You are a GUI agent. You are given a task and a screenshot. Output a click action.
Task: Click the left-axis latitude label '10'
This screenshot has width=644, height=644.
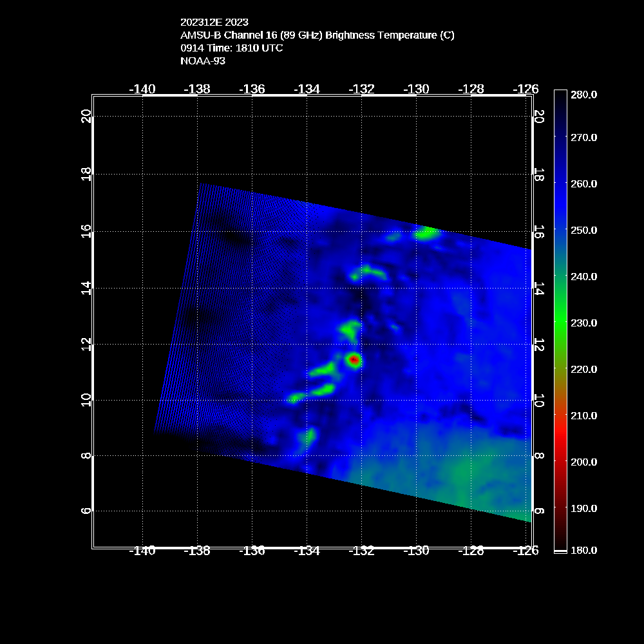click(86, 400)
